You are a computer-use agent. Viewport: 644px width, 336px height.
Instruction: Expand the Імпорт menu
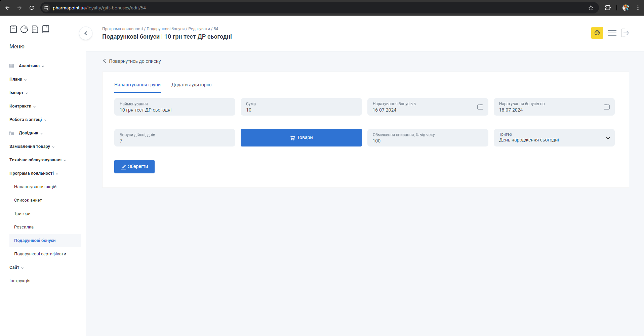[x=19, y=93]
